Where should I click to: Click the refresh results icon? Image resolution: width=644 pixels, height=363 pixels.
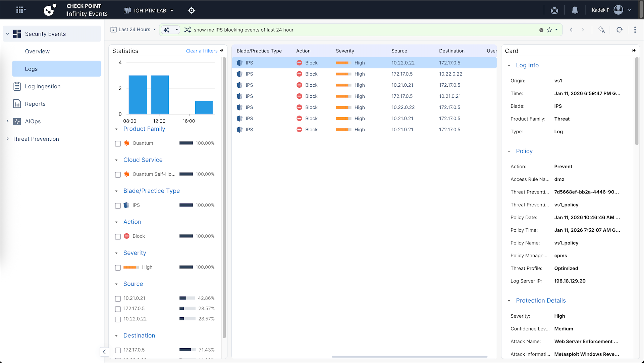(620, 30)
